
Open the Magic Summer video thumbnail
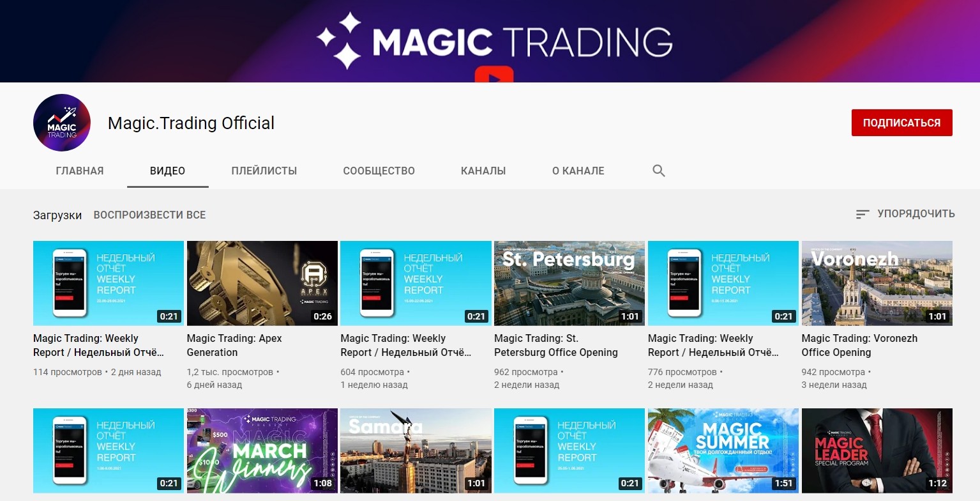tap(723, 451)
